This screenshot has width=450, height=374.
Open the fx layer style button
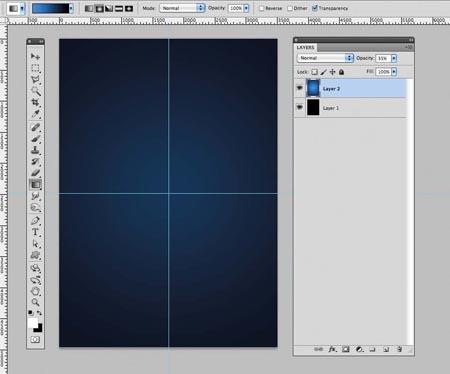[x=332, y=349]
